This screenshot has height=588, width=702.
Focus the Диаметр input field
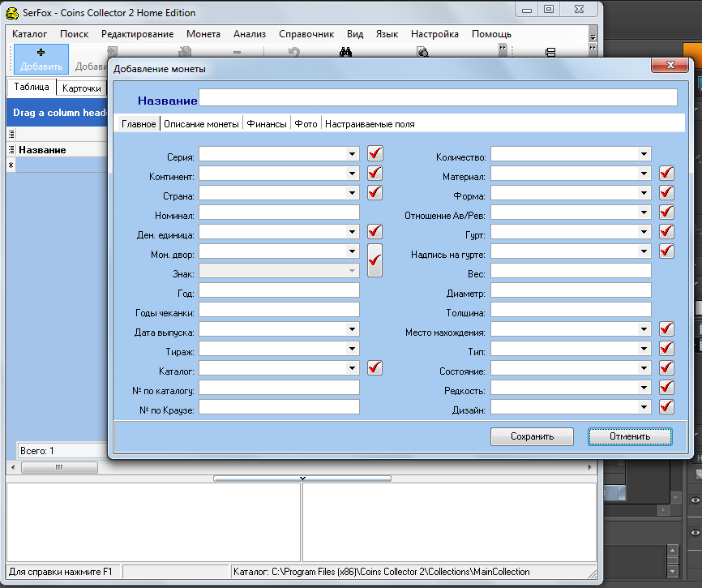(571, 290)
